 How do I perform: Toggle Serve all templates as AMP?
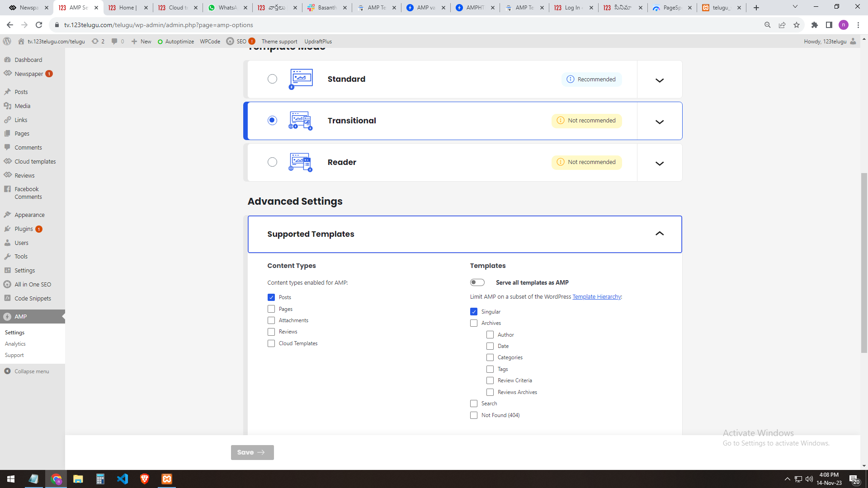click(x=477, y=282)
